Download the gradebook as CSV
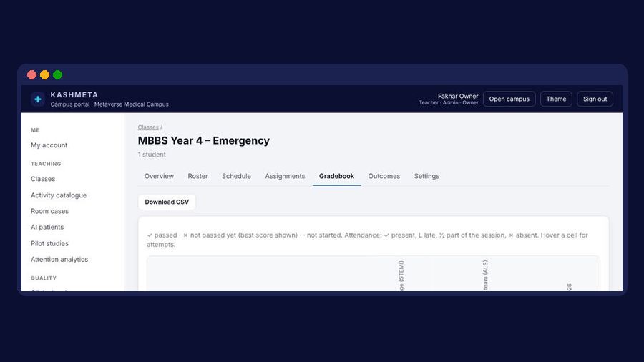 (167, 202)
